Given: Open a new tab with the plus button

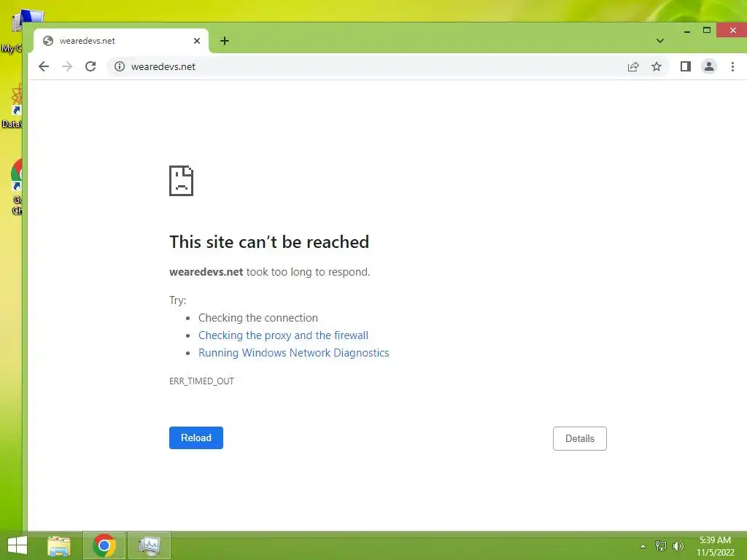Looking at the screenshot, I should tap(225, 41).
